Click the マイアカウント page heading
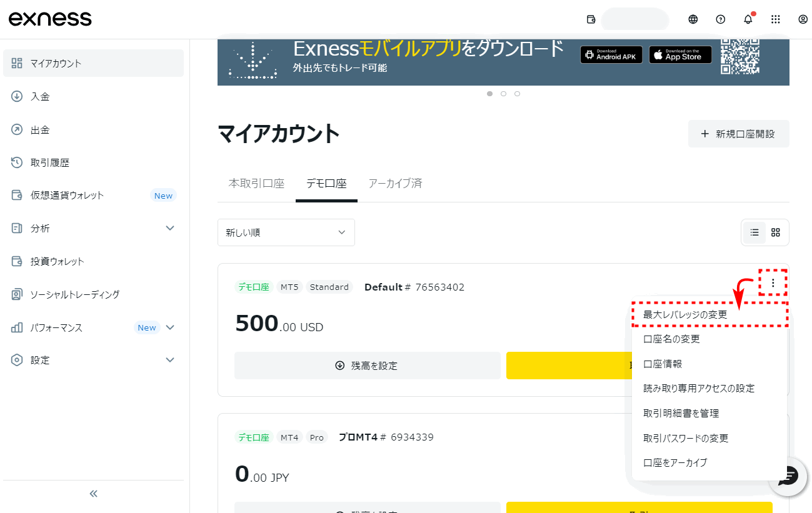Screen dimensions: 812x513 279,134
